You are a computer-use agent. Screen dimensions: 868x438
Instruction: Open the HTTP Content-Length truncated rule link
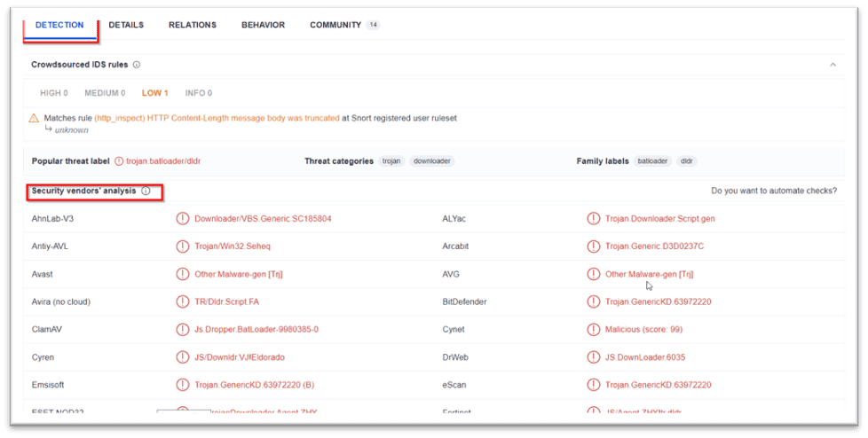(x=217, y=118)
